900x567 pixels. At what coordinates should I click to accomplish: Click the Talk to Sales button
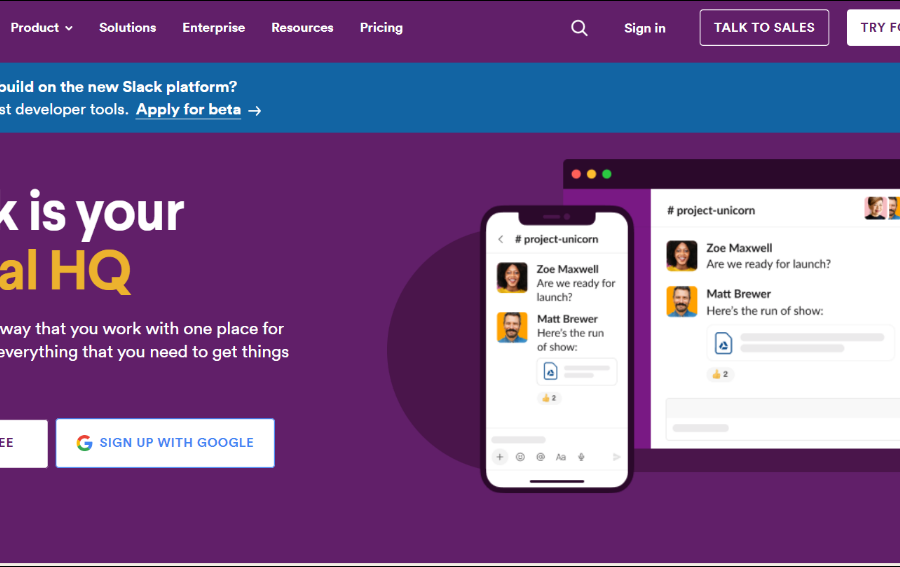[764, 28]
